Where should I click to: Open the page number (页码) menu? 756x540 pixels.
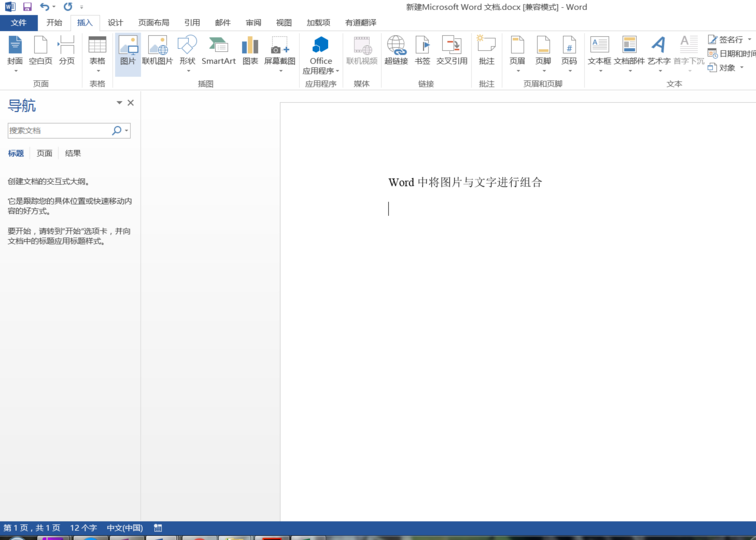click(x=569, y=54)
